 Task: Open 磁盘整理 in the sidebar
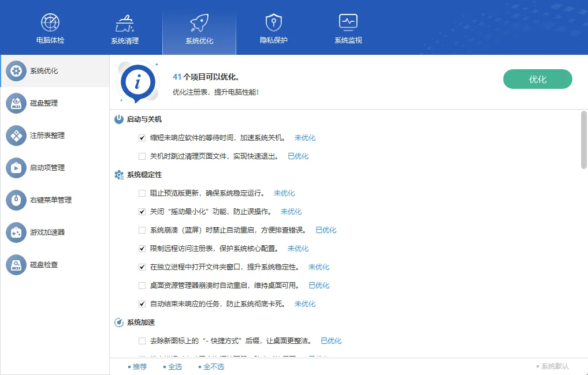click(x=44, y=103)
